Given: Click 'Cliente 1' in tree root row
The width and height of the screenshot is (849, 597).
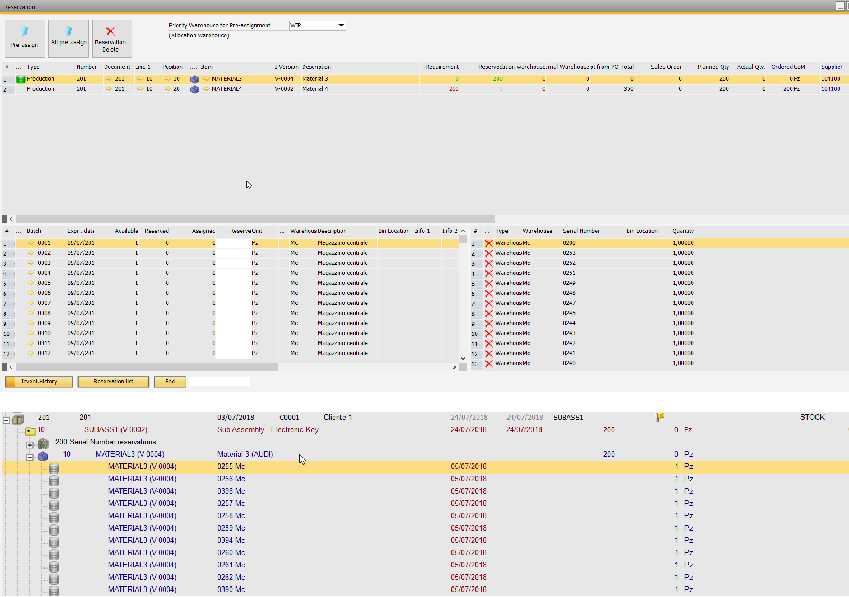Looking at the screenshot, I should [338, 418].
